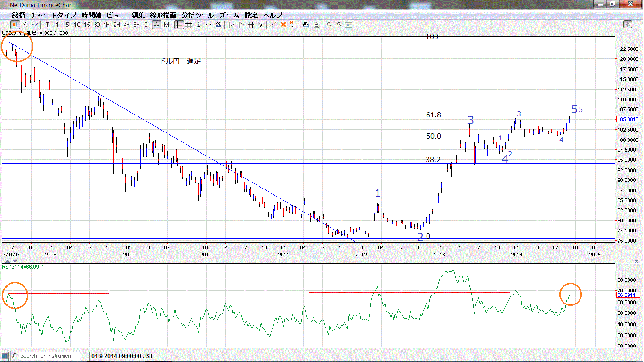
Task: Click the ドル円 週足 text annotation
Action: tap(181, 61)
